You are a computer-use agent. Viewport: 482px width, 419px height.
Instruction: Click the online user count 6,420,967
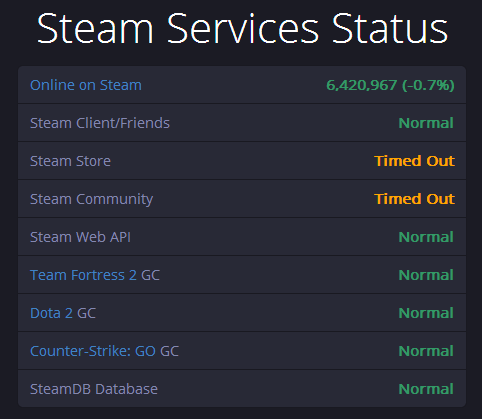[x=362, y=85]
